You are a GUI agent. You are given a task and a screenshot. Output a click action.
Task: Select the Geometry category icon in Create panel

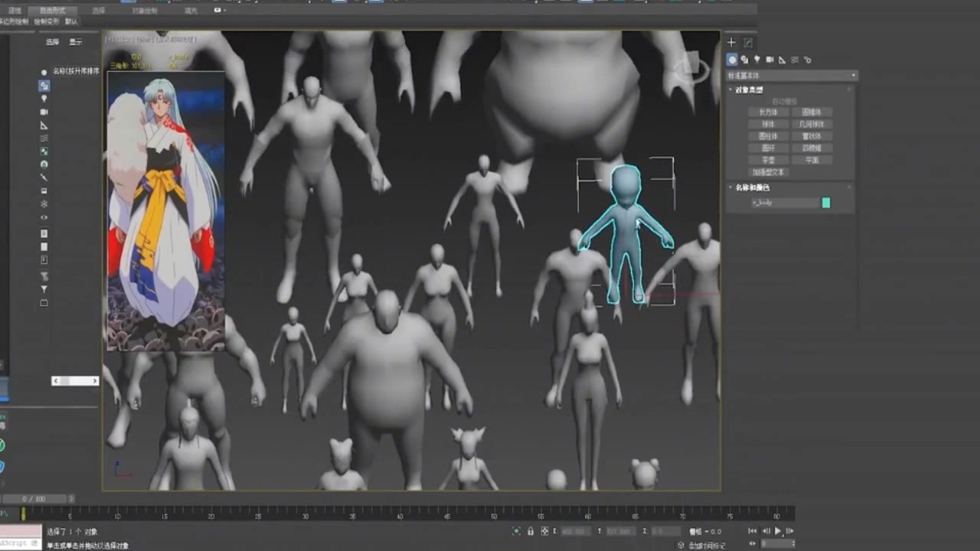732,60
